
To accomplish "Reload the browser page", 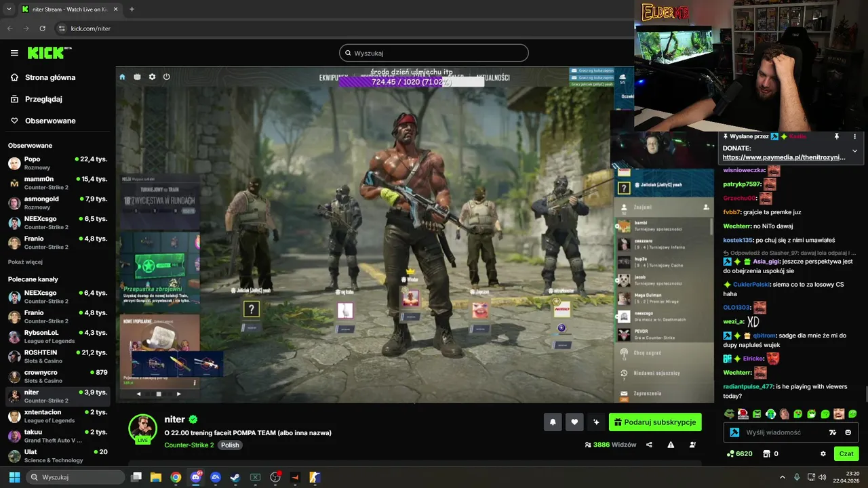I will coord(43,28).
